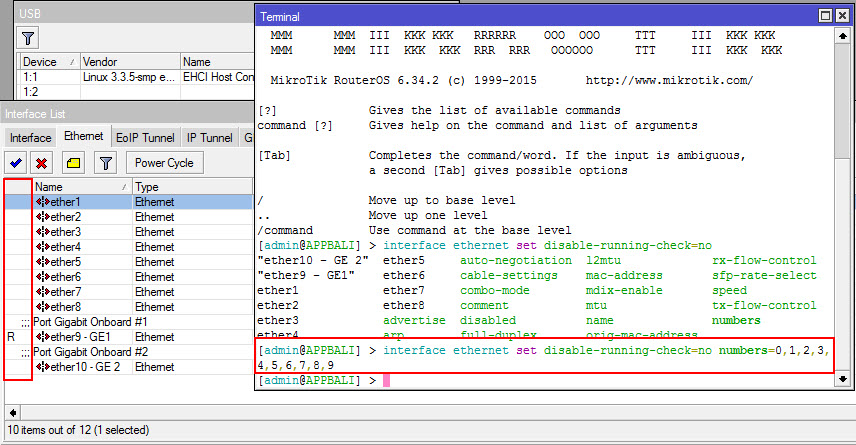Click Port Gigabit Onboard #1 comment
The width and height of the screenshot is (856, 445).
[x=90, y=322]
